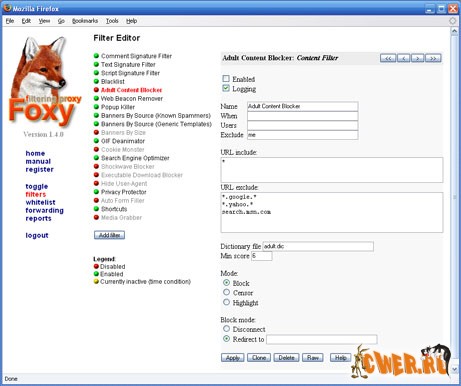Click red dot beside Hide User-Agent

(96, 183)
